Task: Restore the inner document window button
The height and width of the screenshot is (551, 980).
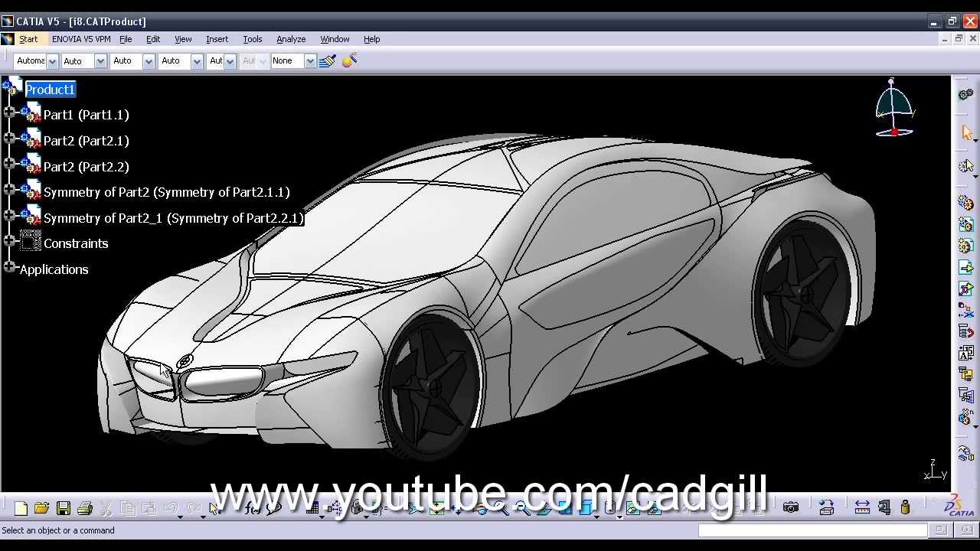Action: pos(959,39)
